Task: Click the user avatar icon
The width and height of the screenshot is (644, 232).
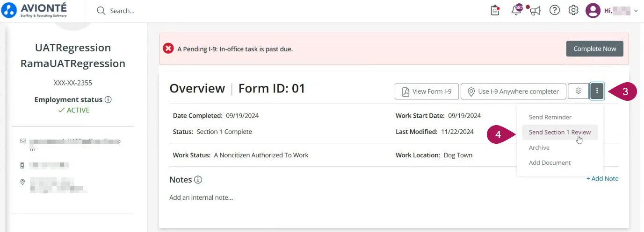Action: (593, 10)
